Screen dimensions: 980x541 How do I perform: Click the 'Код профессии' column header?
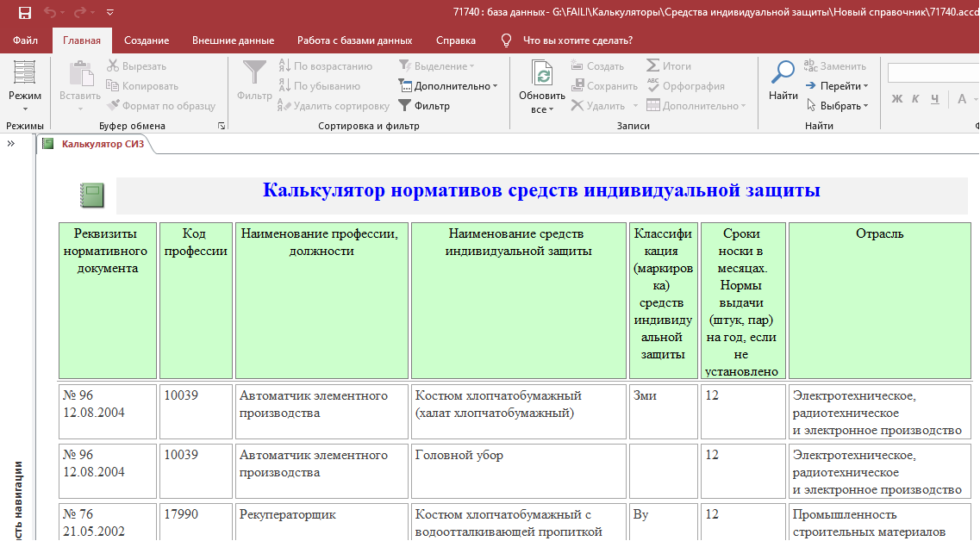pyautogui.click(x=196, y=301)
